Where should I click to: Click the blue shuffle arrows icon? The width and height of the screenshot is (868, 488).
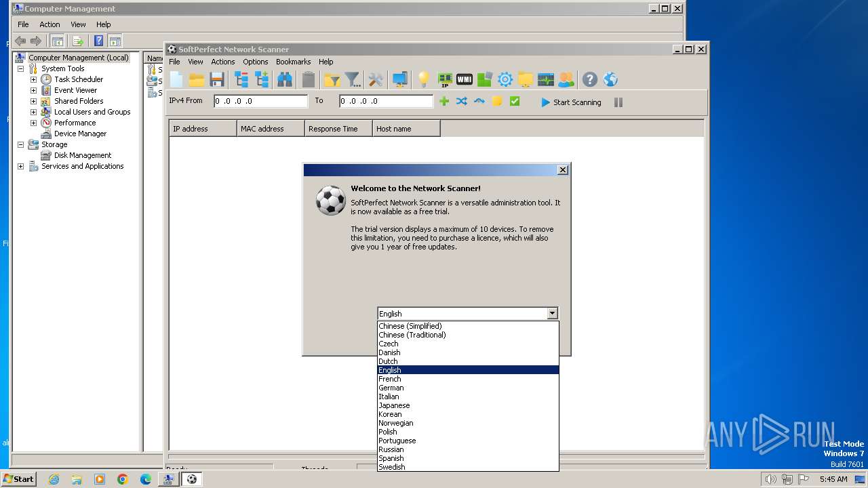[x=462, y=101]
